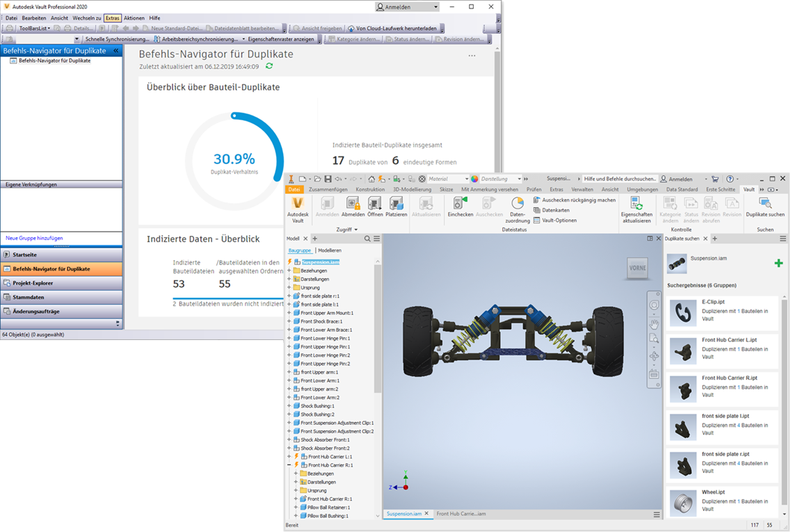Screen dimensions: 791x532
Task: Expand the front side plate r:1 node
Action: point(289,296)
